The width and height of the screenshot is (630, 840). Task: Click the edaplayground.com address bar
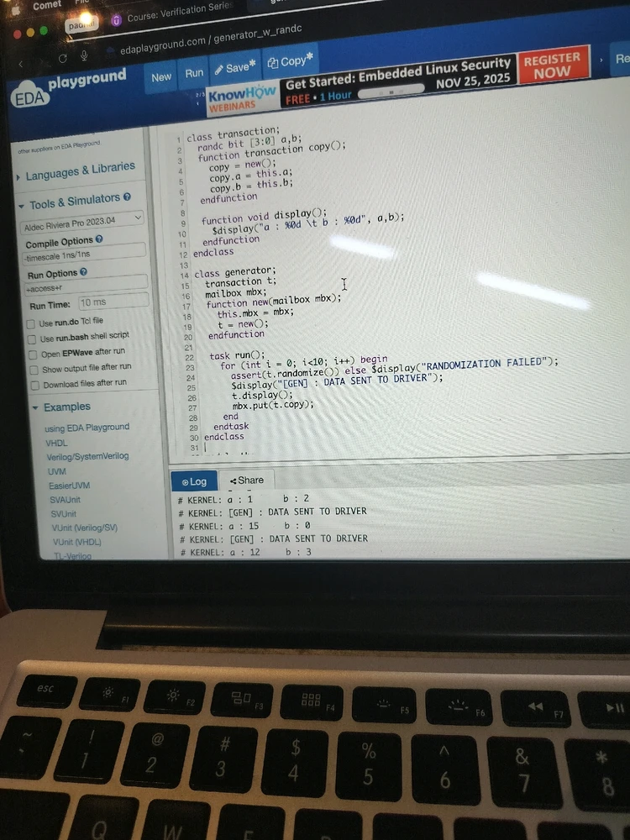[211, 39]
